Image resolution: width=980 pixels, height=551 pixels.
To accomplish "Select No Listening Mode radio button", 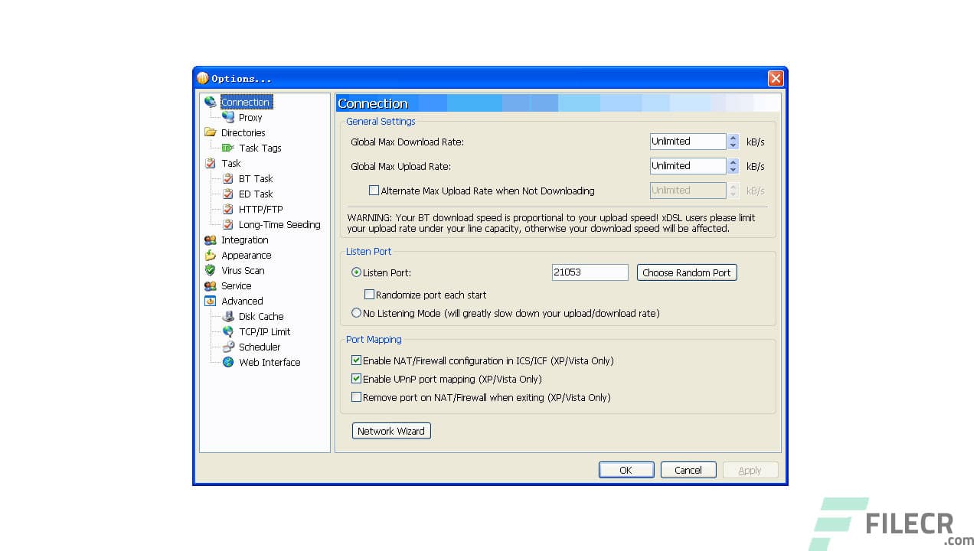I will [357, 312].
